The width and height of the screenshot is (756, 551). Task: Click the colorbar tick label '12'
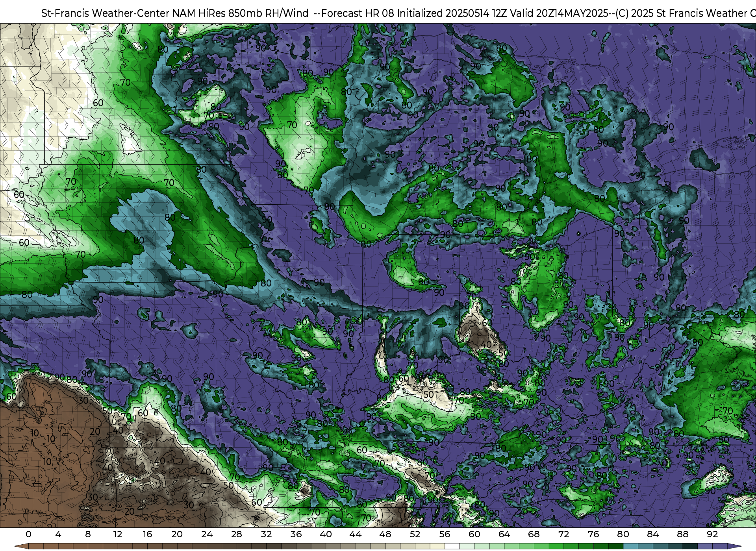[x=118, y=534]
